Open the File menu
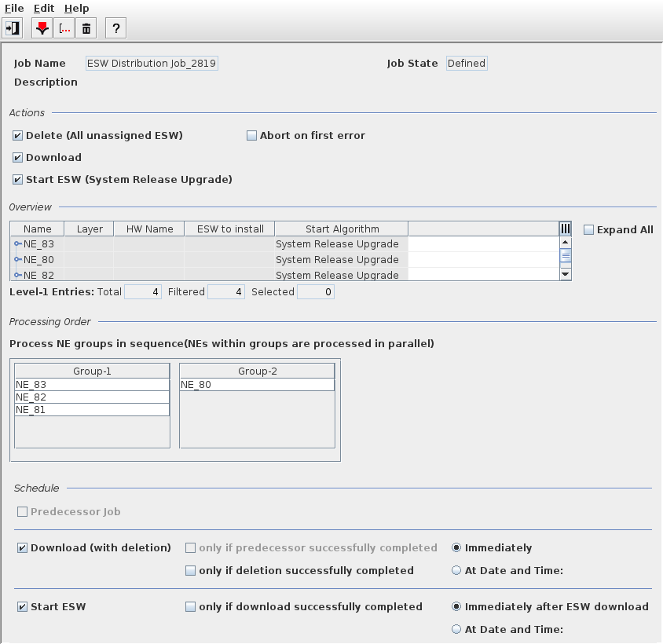The width and height of the screenshot is (663, 644). point(14,8)
